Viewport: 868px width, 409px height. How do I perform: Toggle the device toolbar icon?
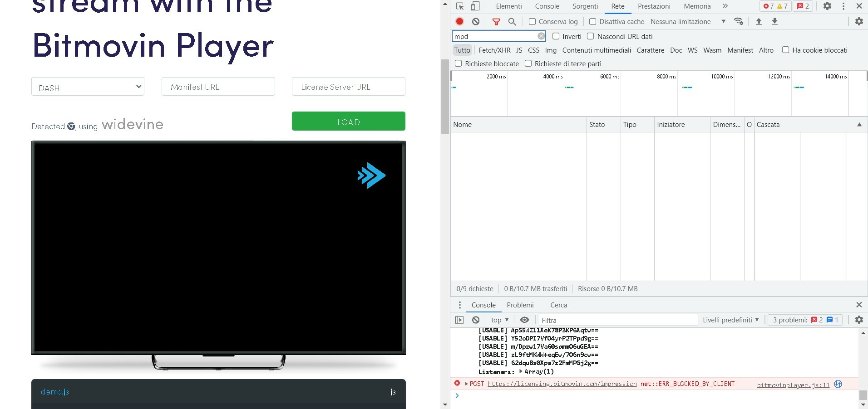pos(475,6)
